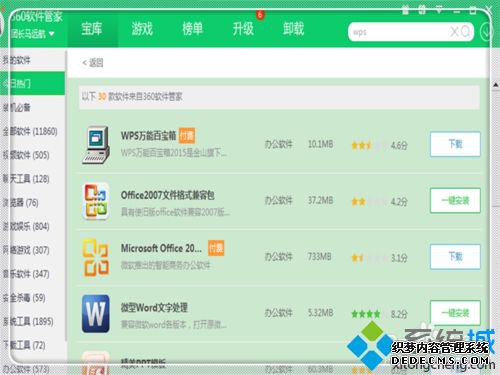
Task: Click the 办公软件 label in WPS万能百宝箱 row
Action: [x=279, y=144]
